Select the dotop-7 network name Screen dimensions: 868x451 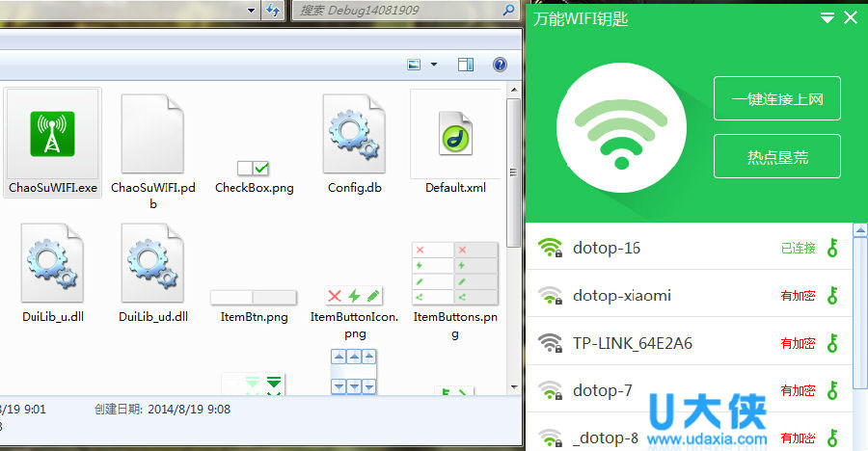pyautogui.click(x=602, y=390)
